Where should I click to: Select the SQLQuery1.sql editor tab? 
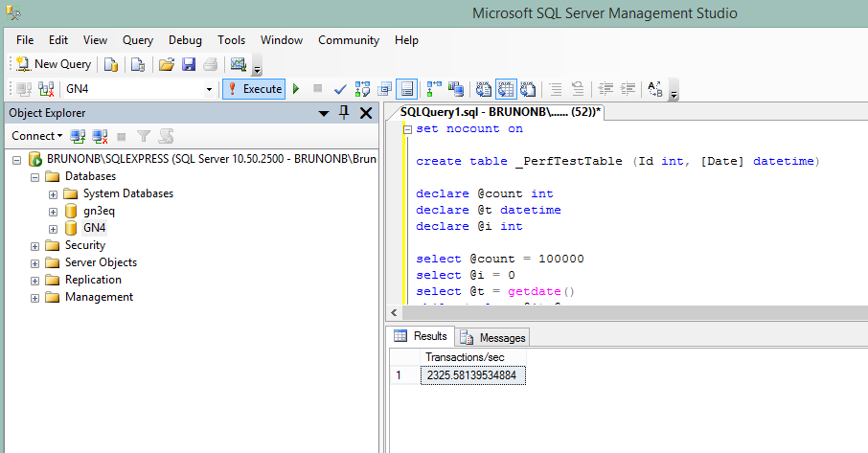pyautogui.click(x=499, y=112)
